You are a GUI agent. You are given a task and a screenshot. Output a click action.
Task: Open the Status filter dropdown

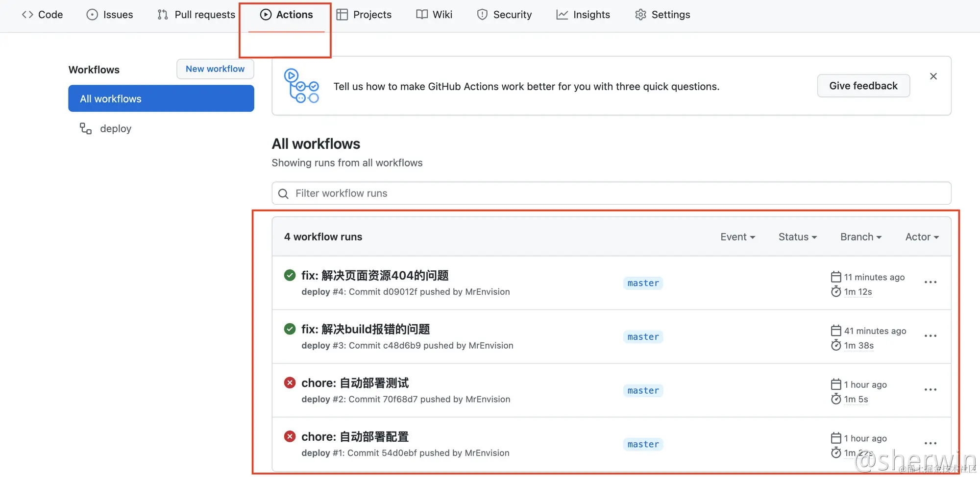(x=798, y=237)
